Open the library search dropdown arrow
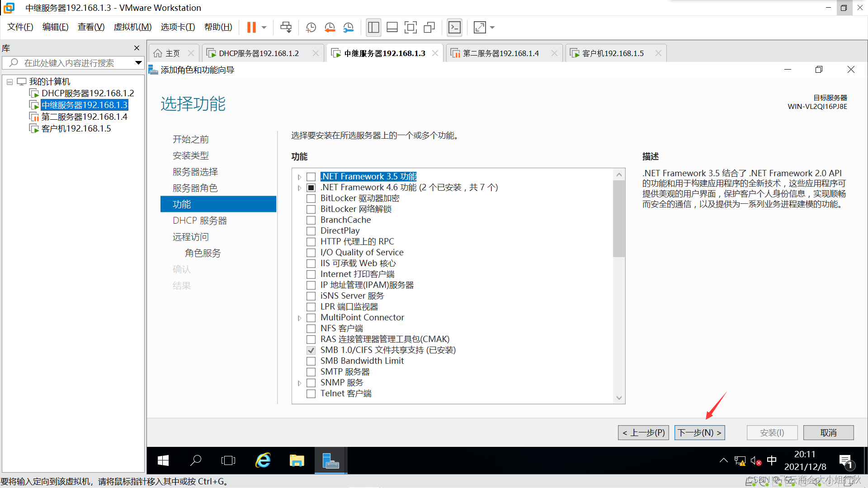 click(x=138, y=63)
